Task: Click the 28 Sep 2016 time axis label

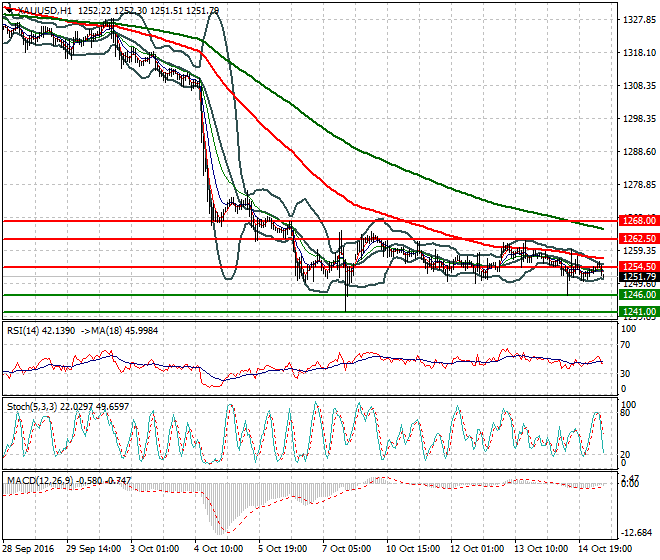Action: 29,549
